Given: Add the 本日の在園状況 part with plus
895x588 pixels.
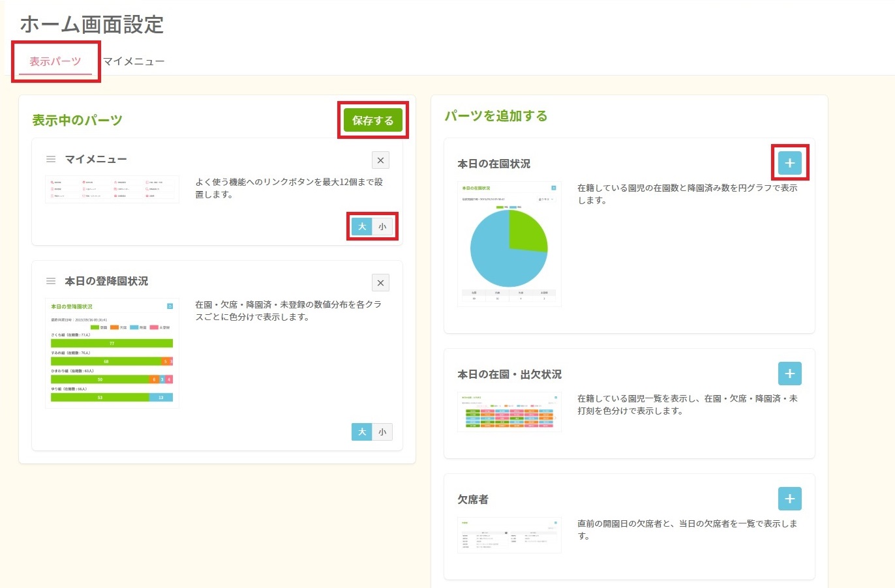Looking at the screenshot, I should (x=790, y=163).
